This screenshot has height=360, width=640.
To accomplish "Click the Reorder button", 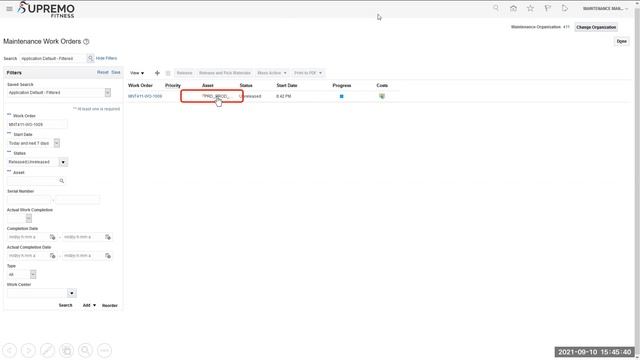I will [110, 305].
